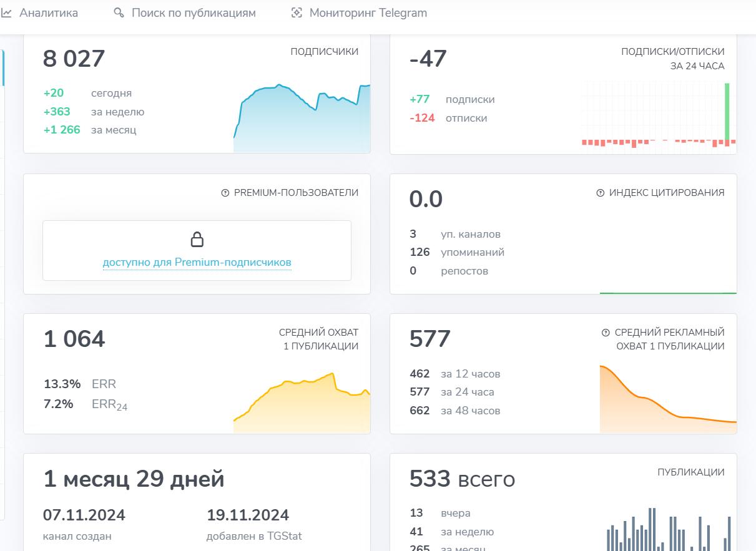Follow the link доступно для Premium-подписчиков

pyautogui.click(x=197, y=262)
